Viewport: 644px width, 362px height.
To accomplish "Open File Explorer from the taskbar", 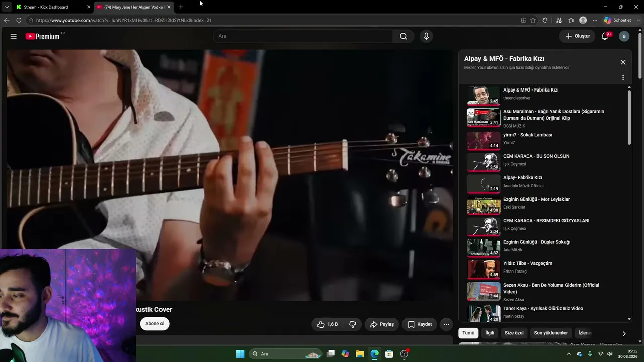I will [x=360, y=354].
